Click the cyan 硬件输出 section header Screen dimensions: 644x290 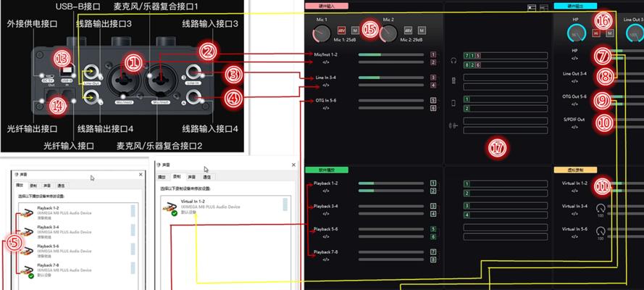point(575,6)
